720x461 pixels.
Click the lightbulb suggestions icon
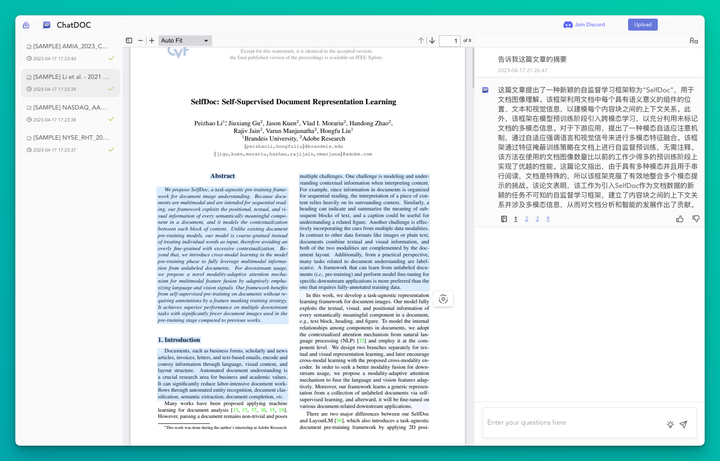tap(670, 424)
